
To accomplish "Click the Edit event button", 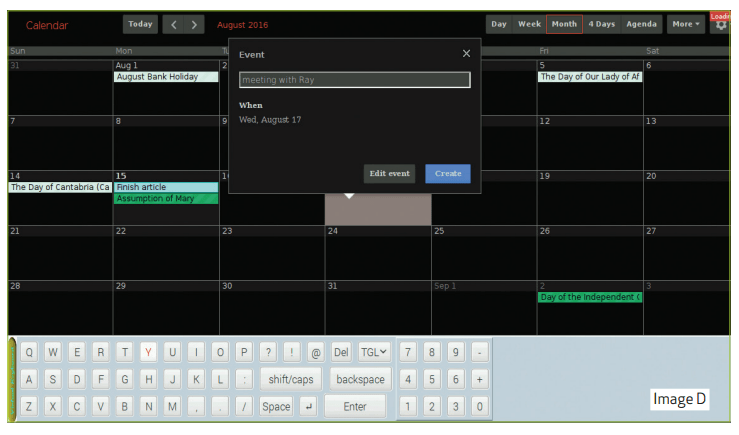I will click(389, 173).
